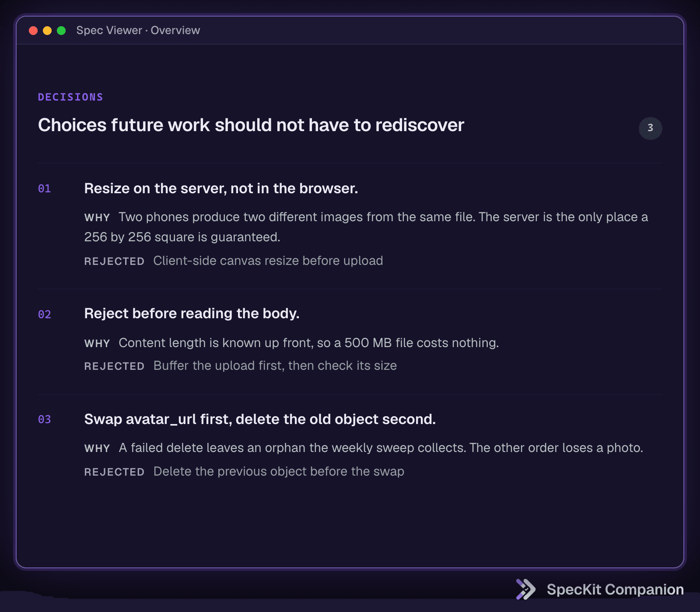Open the 'Resize on the server' decision
This screenshot has height=612, width=700.
point(221,188)
